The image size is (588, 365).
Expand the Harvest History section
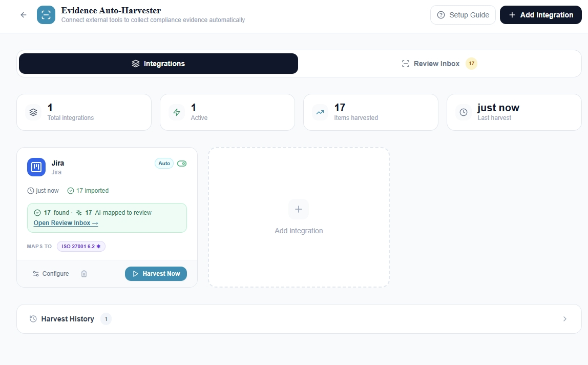565,318
